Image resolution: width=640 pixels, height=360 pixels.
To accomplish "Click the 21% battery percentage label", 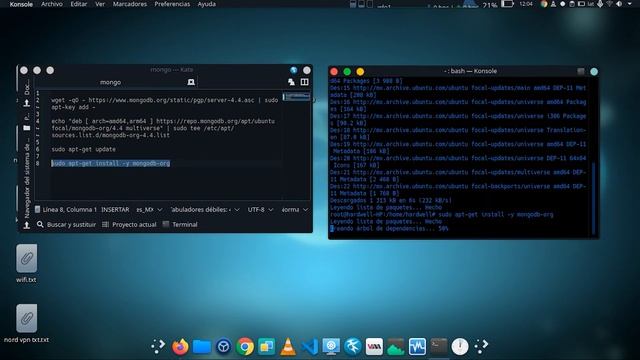I will (x=490, y=5).
